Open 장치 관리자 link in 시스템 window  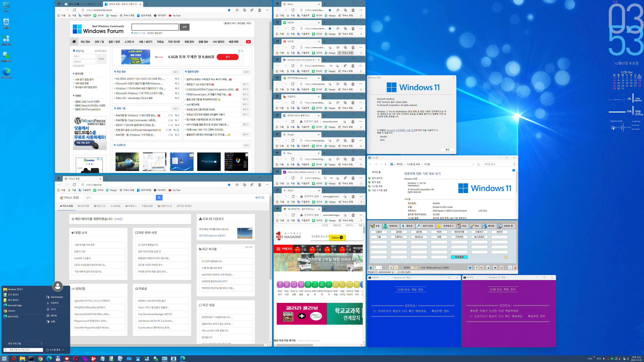point(377,178)
